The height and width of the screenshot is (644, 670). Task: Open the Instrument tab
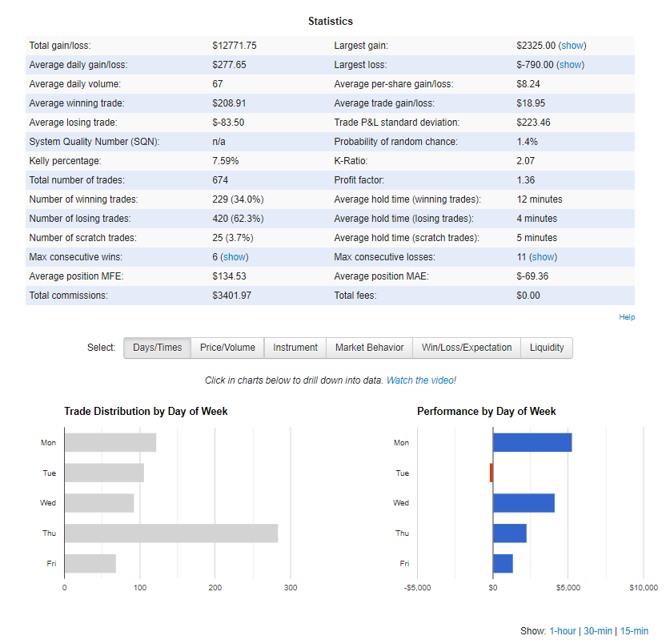click(x=295, y=348)
